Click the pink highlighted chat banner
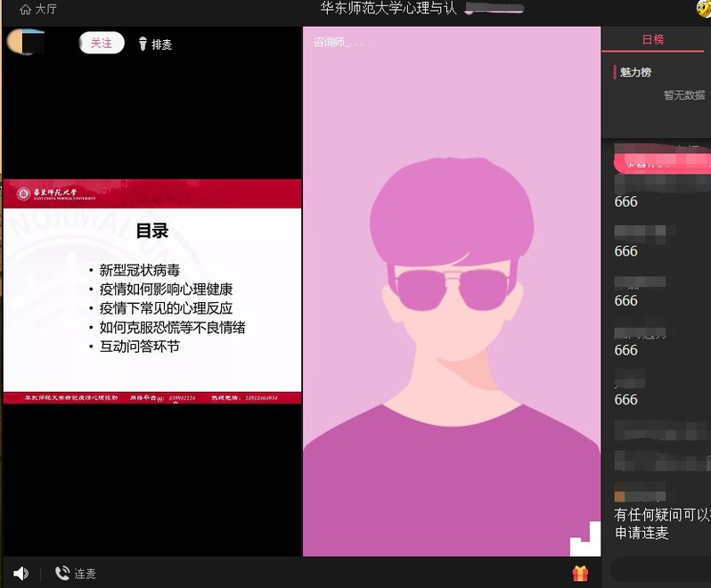Screen dimensions: 711x588 [x=661, y=163]
